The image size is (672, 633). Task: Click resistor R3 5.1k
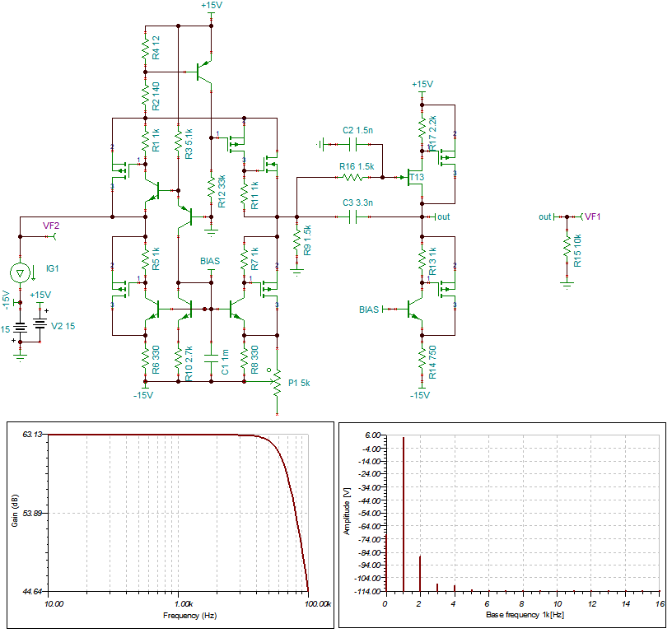178,142
